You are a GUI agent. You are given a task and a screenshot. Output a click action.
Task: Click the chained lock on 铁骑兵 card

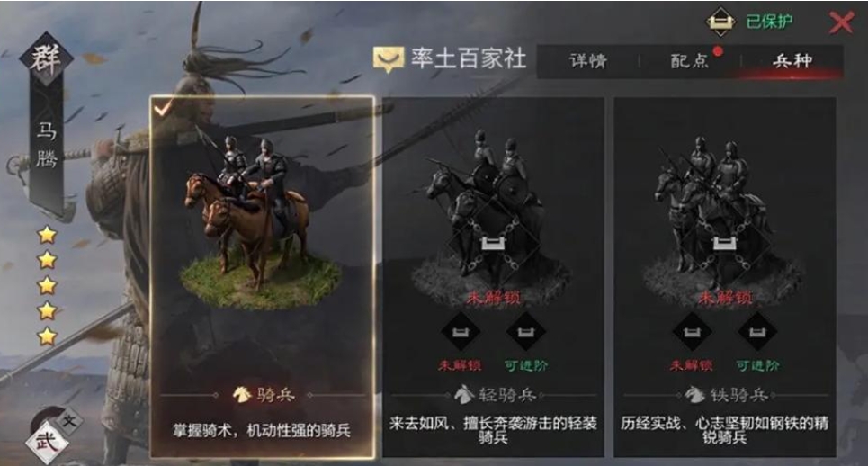(724, 242)
